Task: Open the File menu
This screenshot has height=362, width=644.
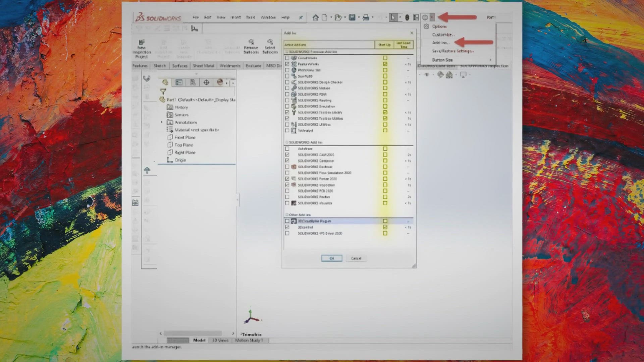Action: (196, 17)
